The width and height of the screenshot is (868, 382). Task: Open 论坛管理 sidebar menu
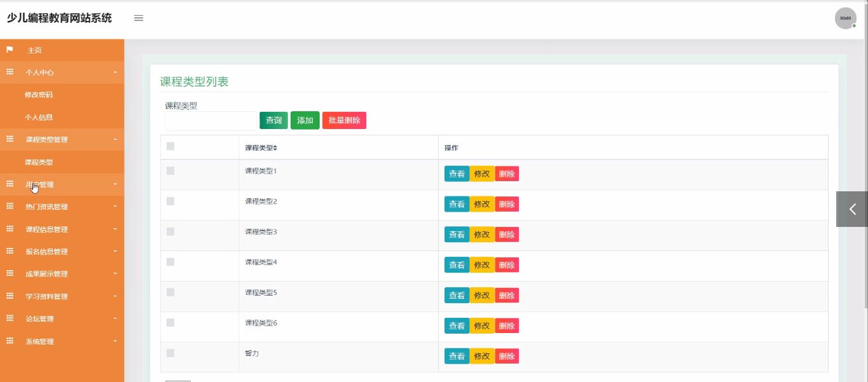(x=62, y=318)
